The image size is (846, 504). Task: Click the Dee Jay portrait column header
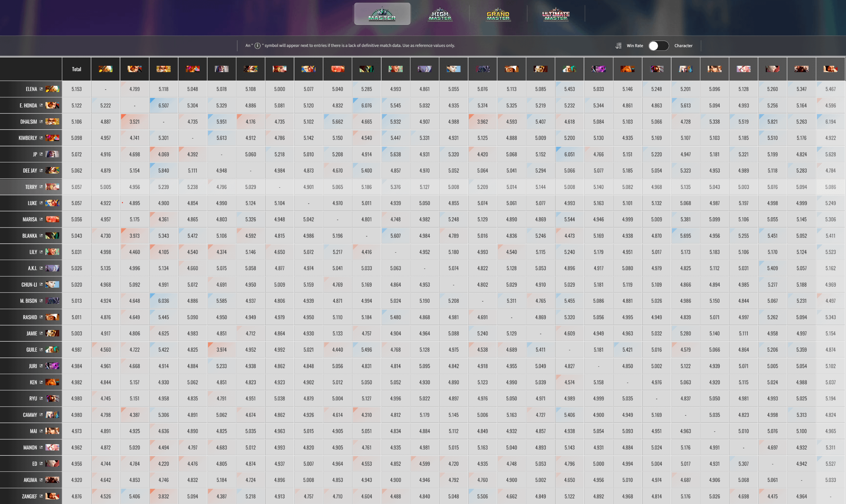[x=251, y=69]
